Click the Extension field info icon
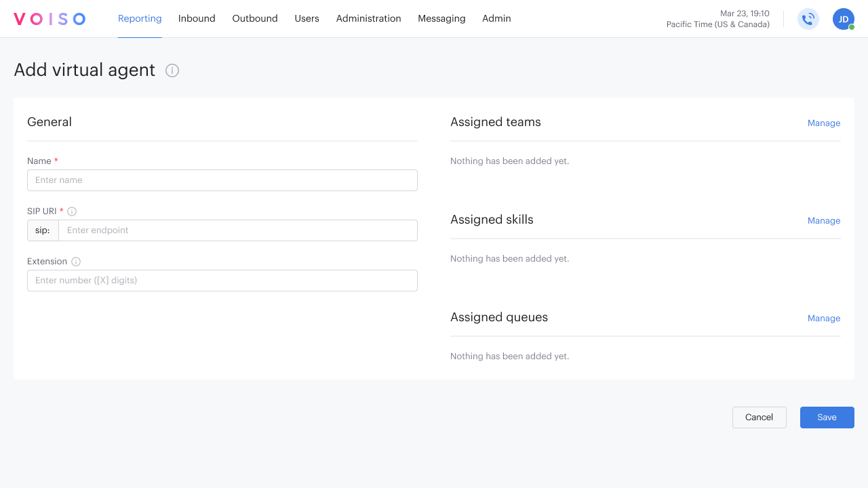 tap(75, 261)
